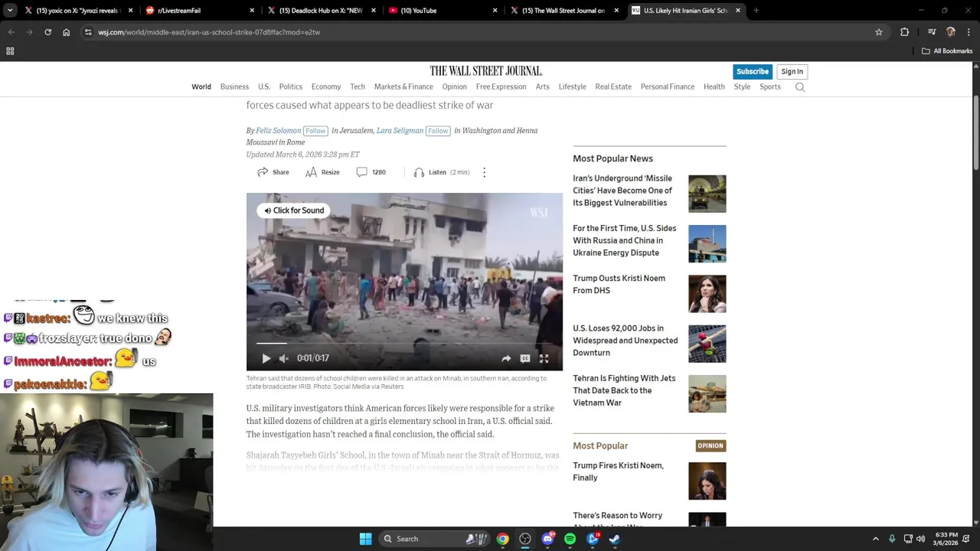Open the Politics section
The width and height of the screenshot is (980, 551).
pos(290,86)
